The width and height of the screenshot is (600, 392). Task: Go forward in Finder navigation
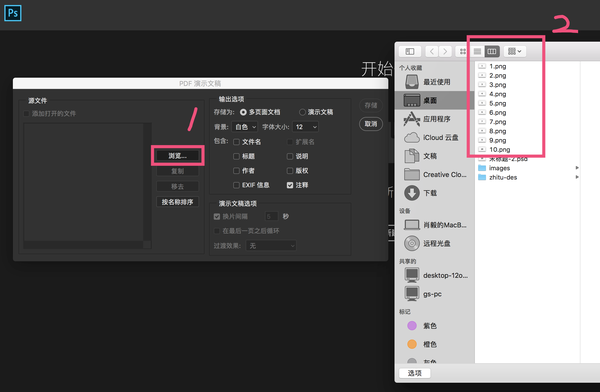click(x=445, y=51)
